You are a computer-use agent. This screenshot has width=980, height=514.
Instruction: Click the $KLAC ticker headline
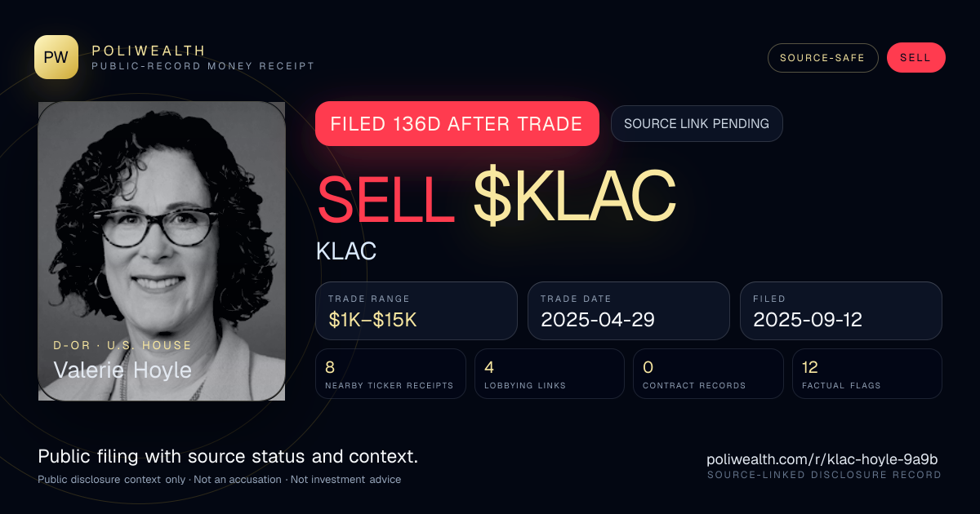(574, 198)
